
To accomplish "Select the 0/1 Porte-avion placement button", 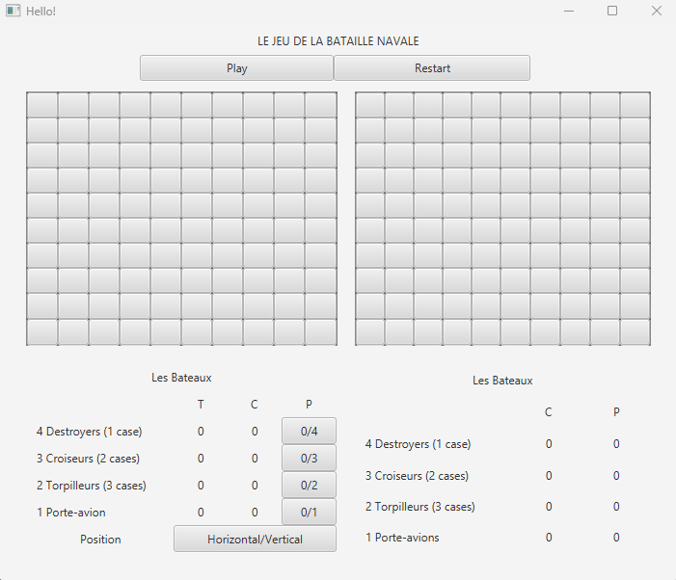I will pyautogui.click(x=309, y=512).
